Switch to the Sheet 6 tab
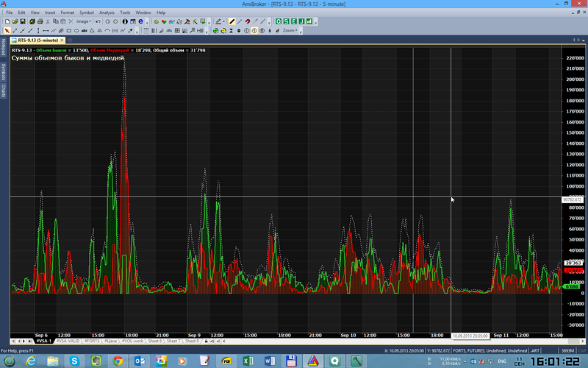Screen dimensions: 588x368 (x=155, y=341)
